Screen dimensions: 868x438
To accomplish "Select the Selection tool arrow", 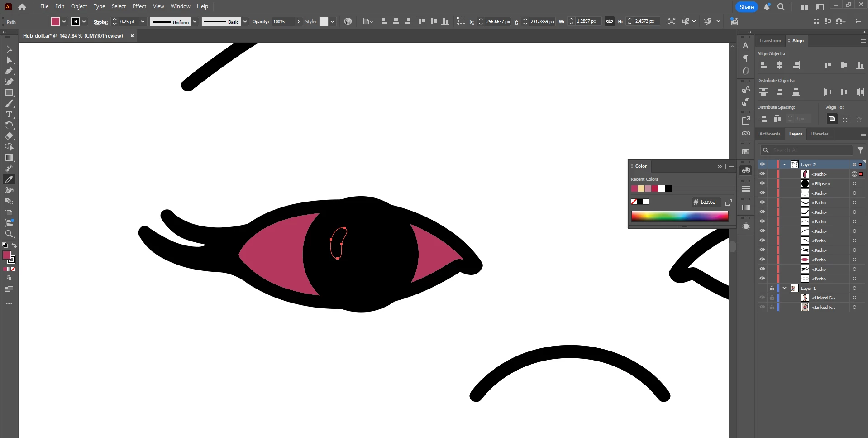I will (9, 49).
